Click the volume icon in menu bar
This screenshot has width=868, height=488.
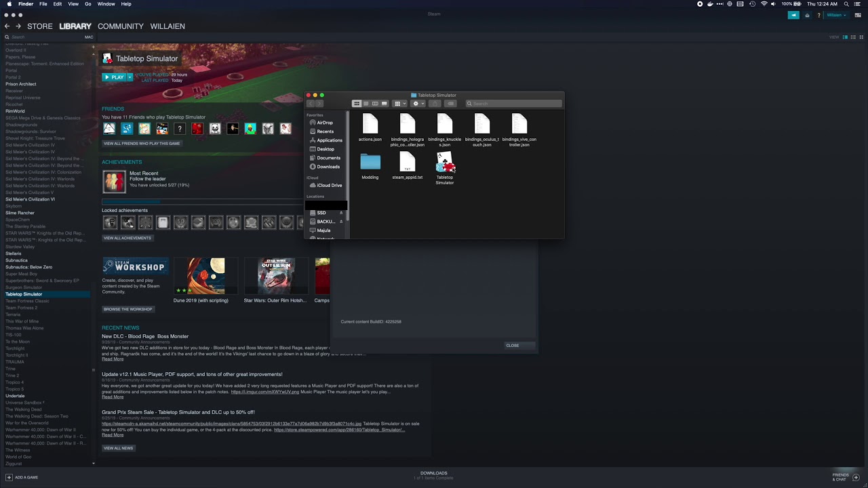pos(773,4)
